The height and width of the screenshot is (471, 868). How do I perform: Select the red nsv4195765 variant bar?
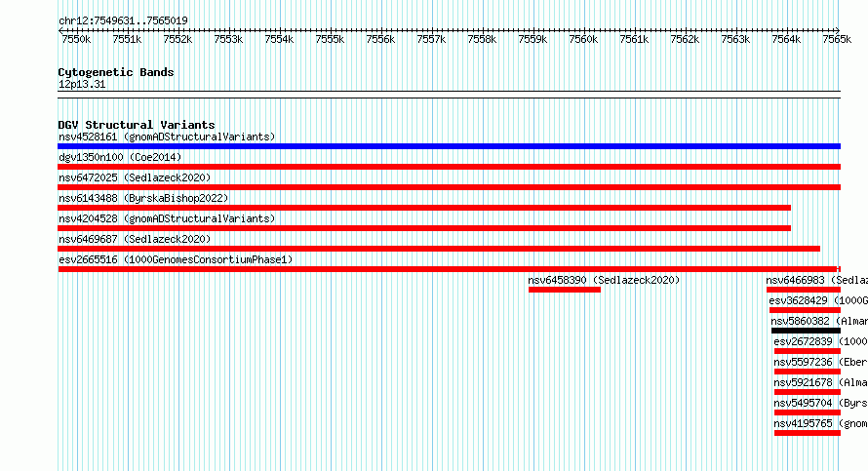point(808,433)
